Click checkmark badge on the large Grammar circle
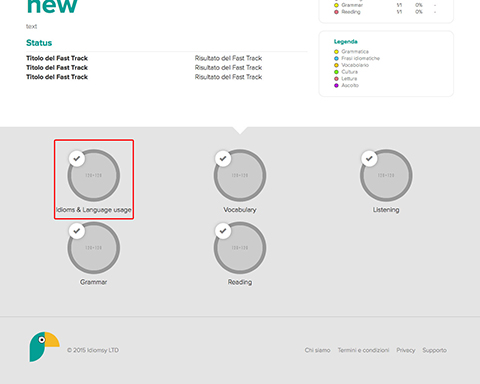This screenshot has height=384, width=480. 77,231
